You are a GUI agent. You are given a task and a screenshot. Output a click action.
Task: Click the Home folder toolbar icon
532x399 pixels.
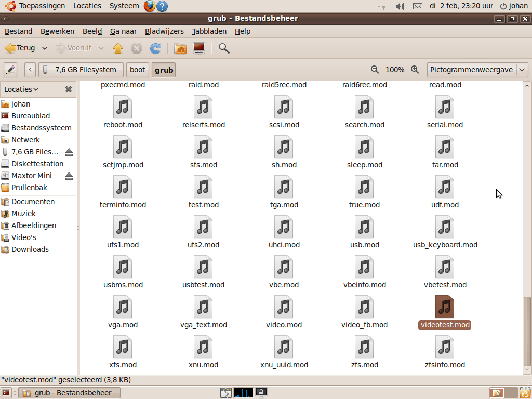(x=180, y=48)
